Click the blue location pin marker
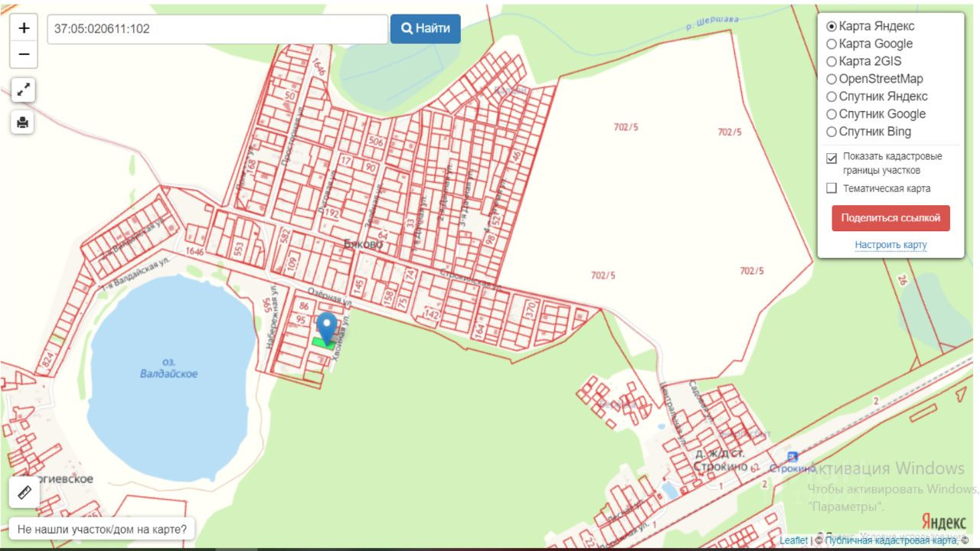 (327, 329)
